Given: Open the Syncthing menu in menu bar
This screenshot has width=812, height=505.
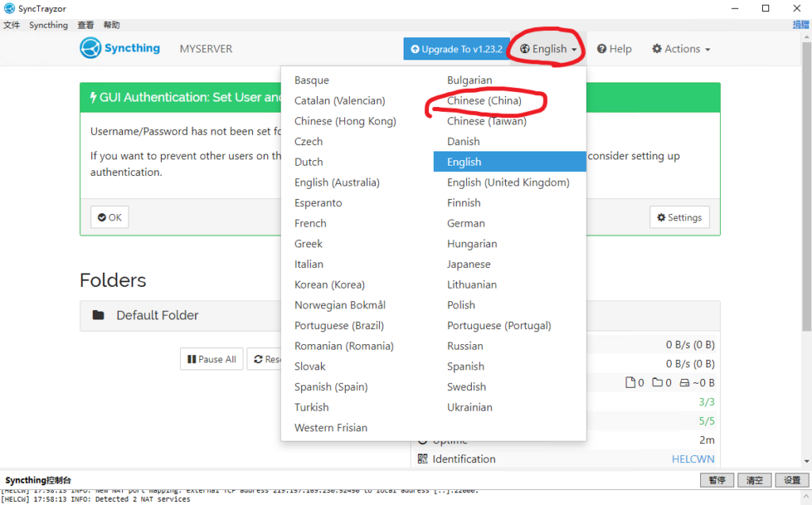Looking at the screenshot, I should (48, 25).
